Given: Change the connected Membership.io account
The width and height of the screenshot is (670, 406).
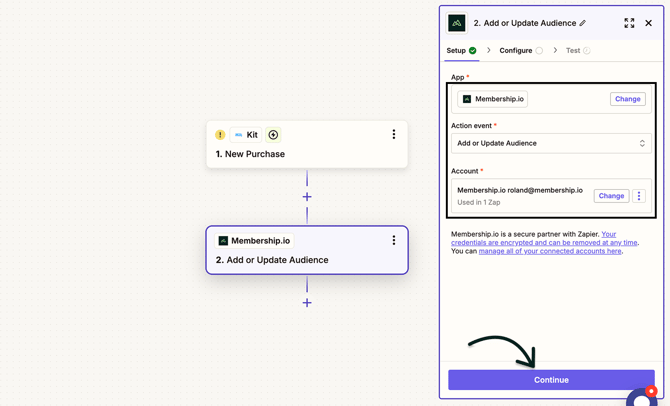Looking at the screenshot, I should [x=611, y=196].
